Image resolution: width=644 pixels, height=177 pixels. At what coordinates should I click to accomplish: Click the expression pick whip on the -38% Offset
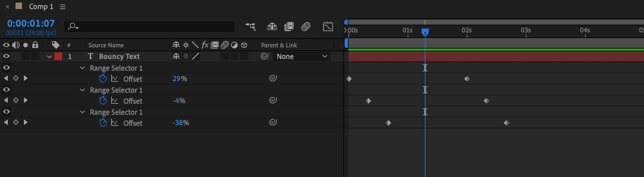click(x=273, y=122)
